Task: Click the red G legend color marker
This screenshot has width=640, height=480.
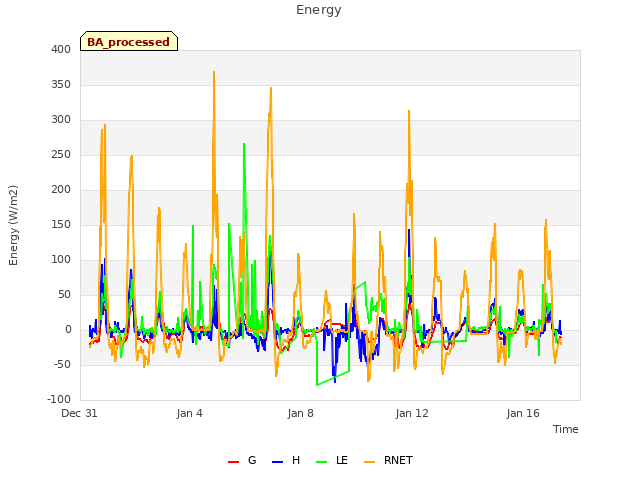Action: tap(233, 462)
